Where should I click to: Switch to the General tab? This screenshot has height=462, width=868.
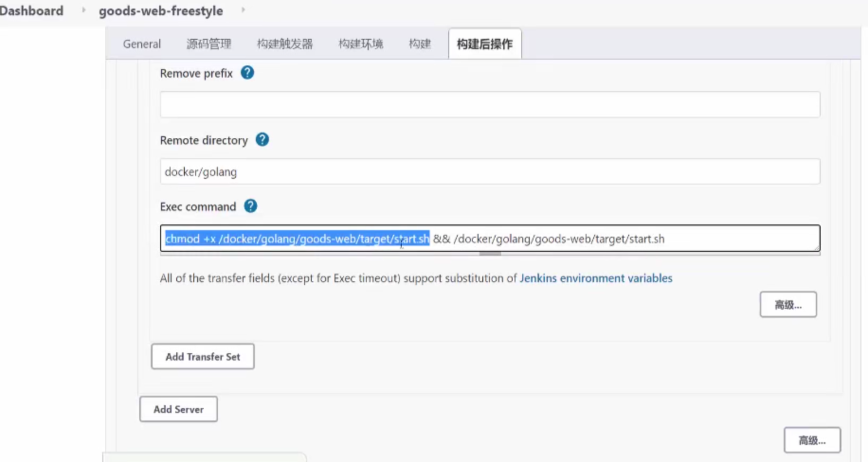tap(142, 44)
